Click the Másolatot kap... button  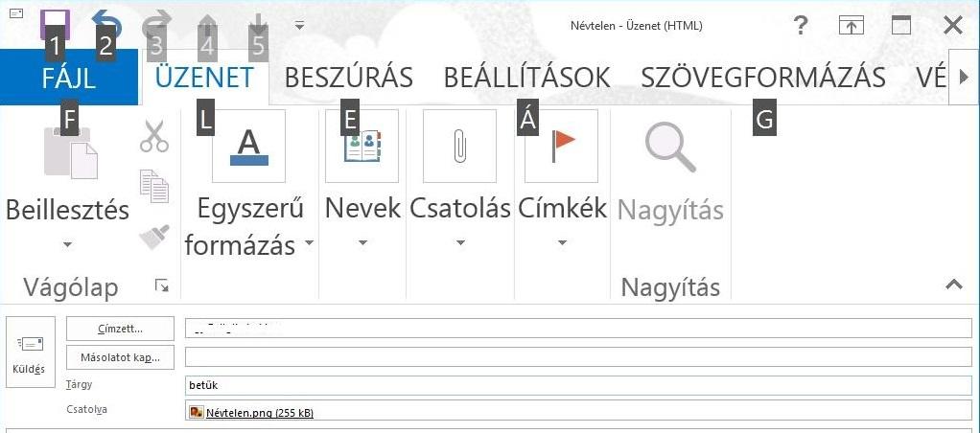pos(120,357)
